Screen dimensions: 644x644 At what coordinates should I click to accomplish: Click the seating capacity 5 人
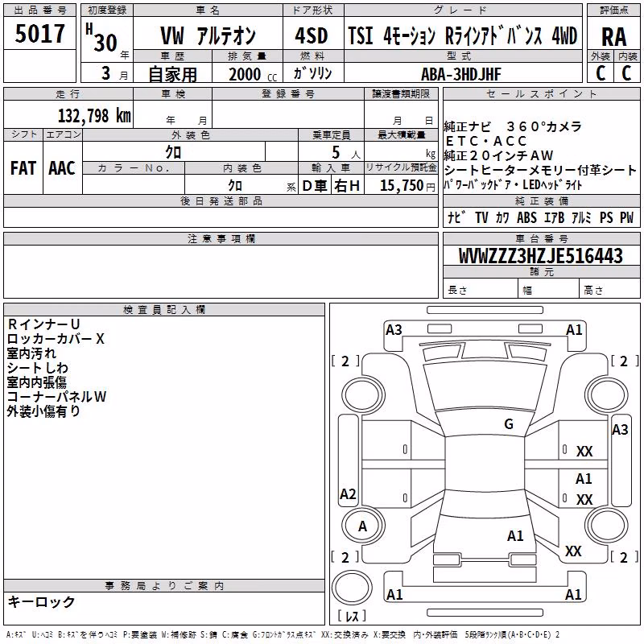tap(346, 153)
